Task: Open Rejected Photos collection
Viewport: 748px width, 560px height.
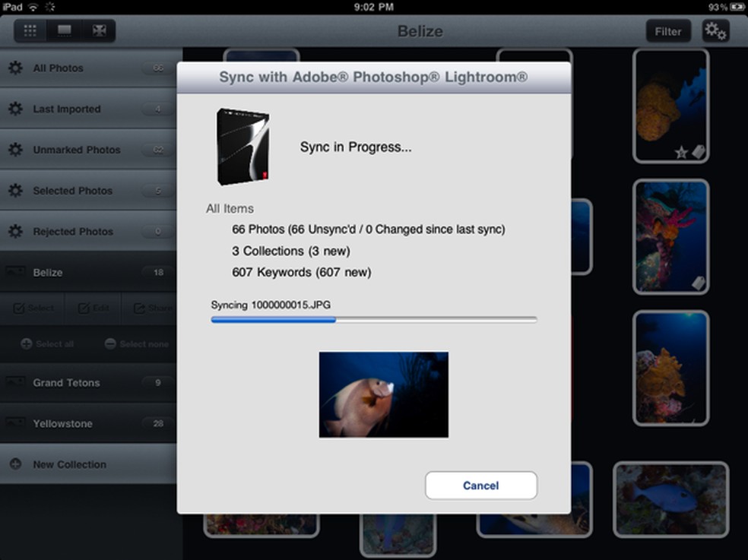Action: click(88, 232)
